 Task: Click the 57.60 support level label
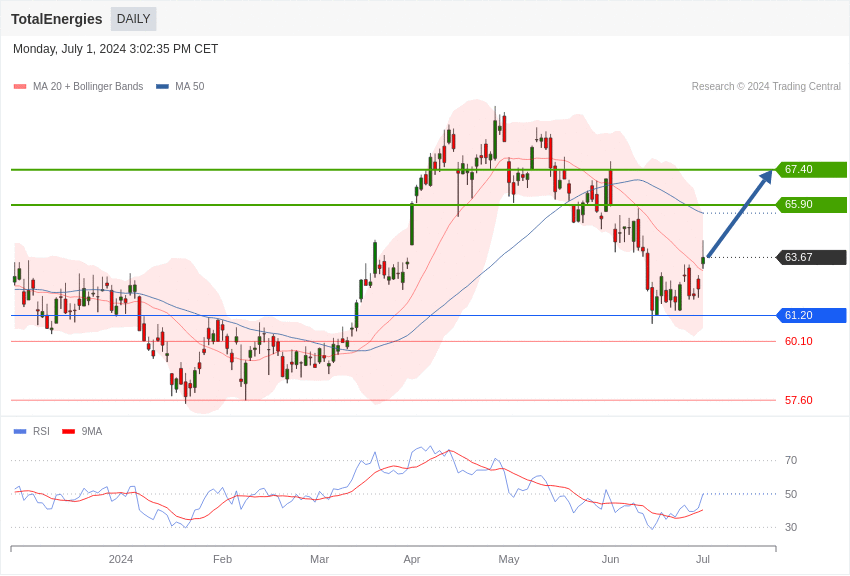pyautogui.click(x=798, y=401)
